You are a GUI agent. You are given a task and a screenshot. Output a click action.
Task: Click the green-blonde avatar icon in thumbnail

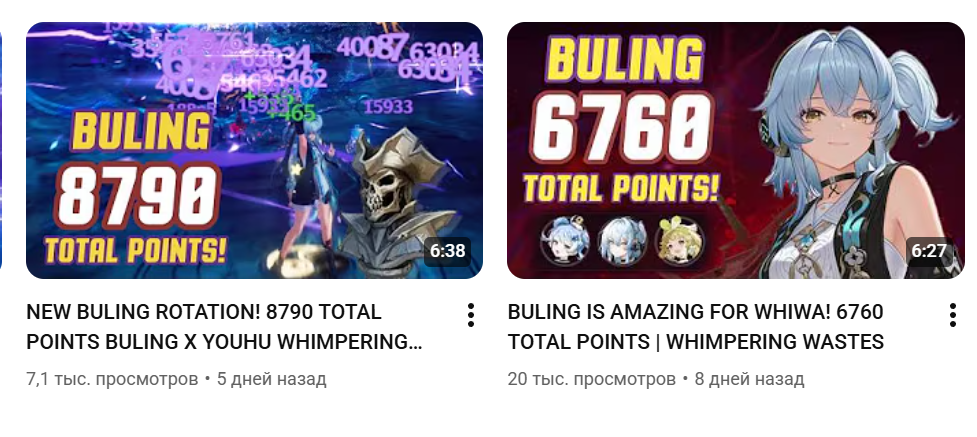point(679,241)
